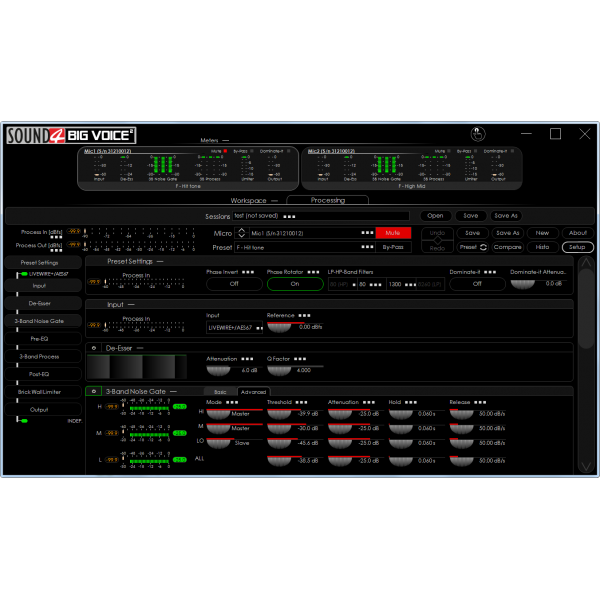Screen dimensions: 600x600
Task: Toggle Mic1 Mute indicator in meters
Action: tap(225, 151)
